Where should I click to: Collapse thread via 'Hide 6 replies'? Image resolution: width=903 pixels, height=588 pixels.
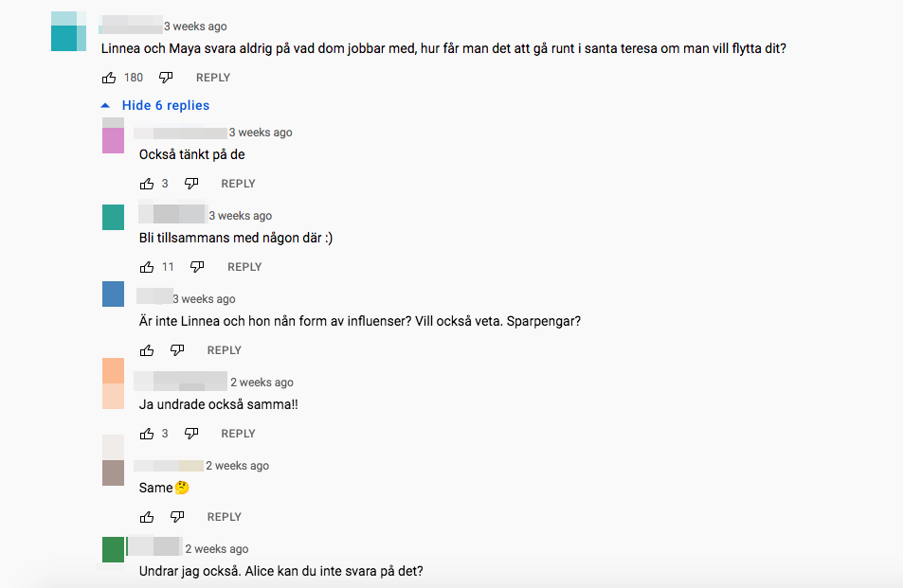[165, 105]
